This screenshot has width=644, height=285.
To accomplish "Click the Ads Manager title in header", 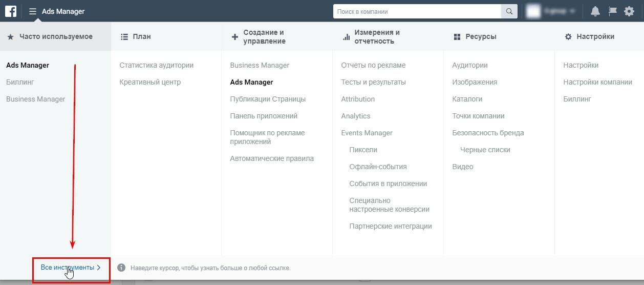I will pyautogui.click(x=63, y=11).
